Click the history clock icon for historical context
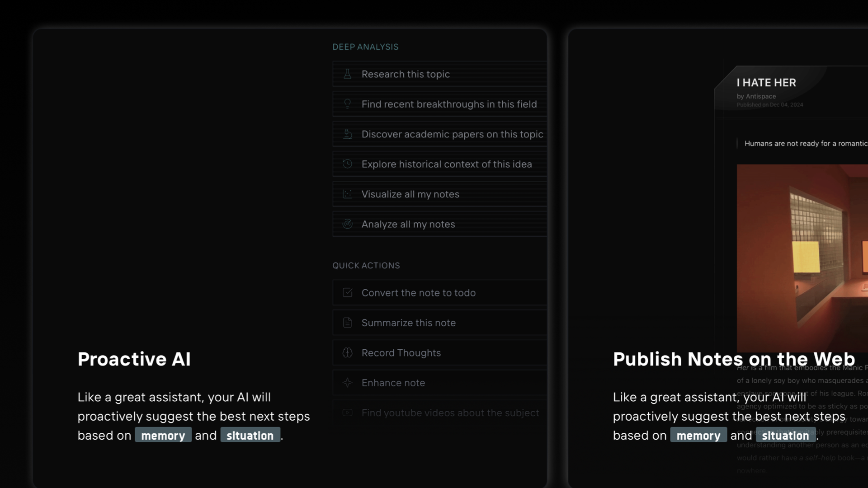 pos(347,164)
